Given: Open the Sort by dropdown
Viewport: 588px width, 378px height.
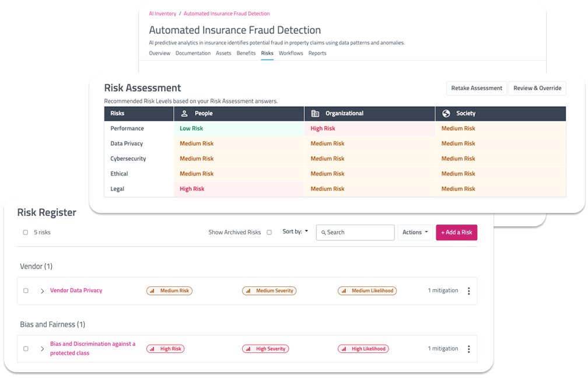Looking at the screenshot, I should pyautogui.click(x=295, y=232).
